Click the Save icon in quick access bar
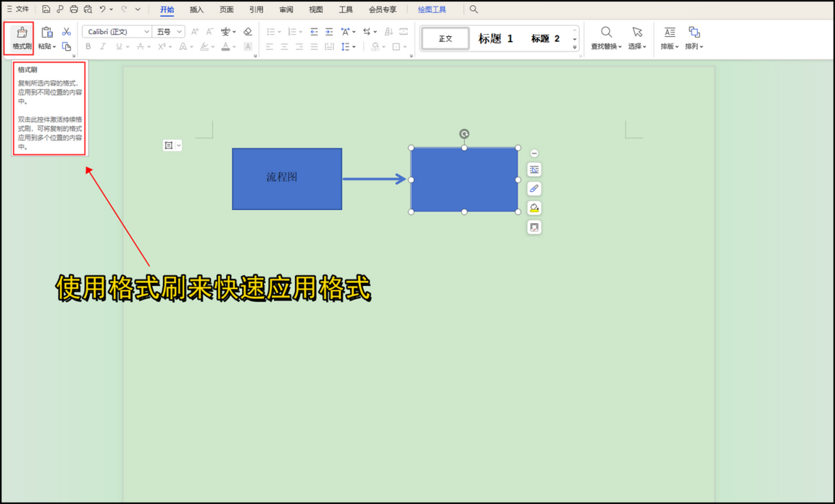This screenshot has width=835, height=504. tap(46, 9)
